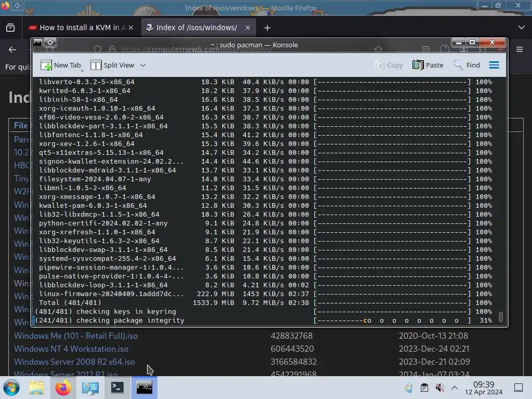This screenshot has width=532, height=399.
Task: Go back in Firefox
Action: coord(12,49)
